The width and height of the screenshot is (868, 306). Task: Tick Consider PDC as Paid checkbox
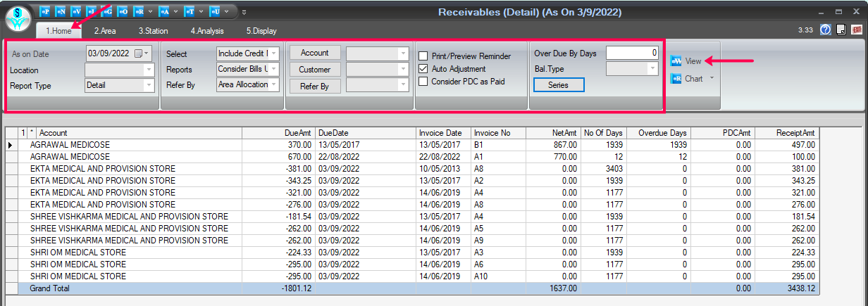pyautogui.click(x=423, y=82)
